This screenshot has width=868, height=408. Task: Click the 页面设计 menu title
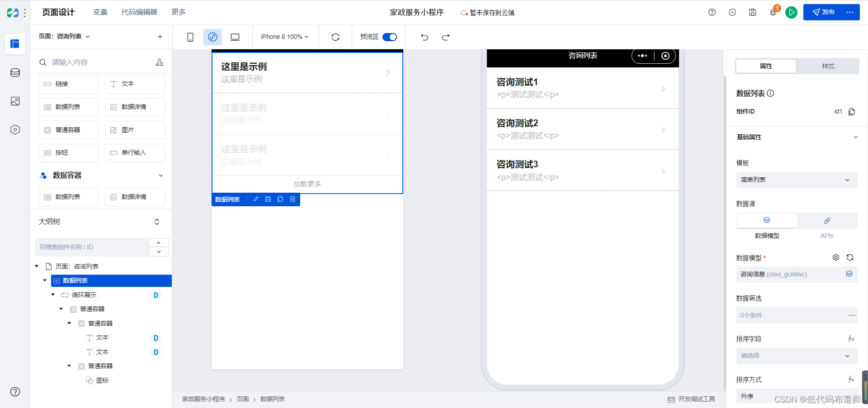[x=58, y=12]
